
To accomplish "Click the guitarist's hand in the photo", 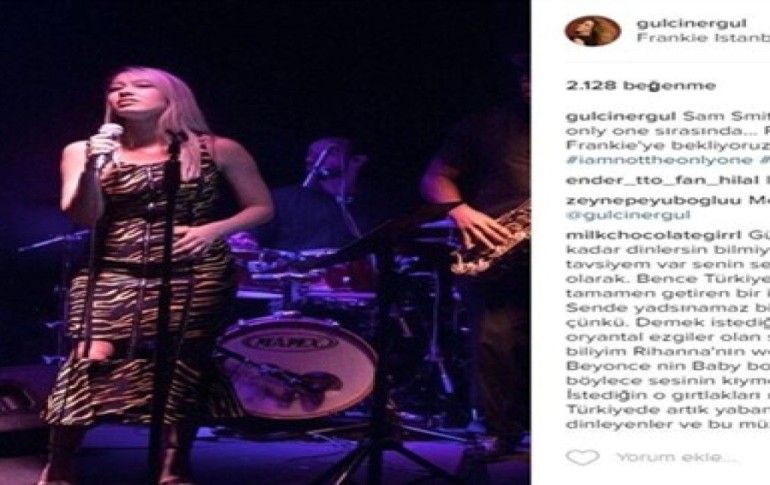I will (x=479, y=225).
